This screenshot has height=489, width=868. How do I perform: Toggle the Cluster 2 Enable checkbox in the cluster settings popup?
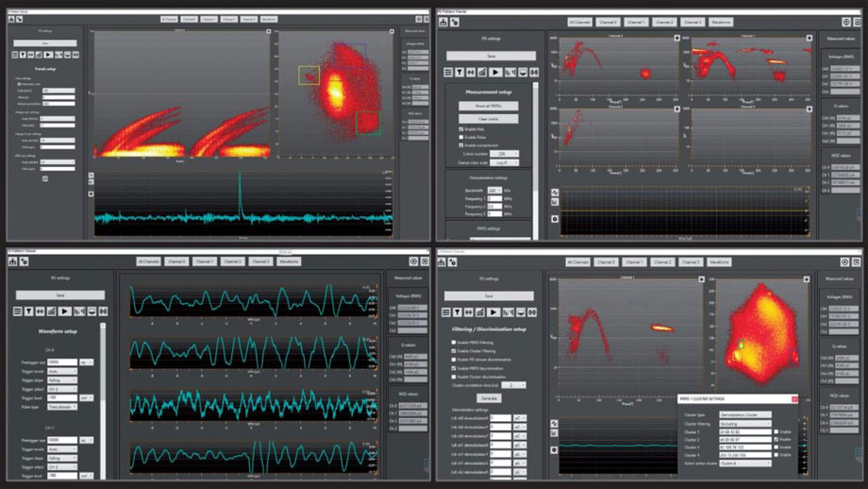776,438
